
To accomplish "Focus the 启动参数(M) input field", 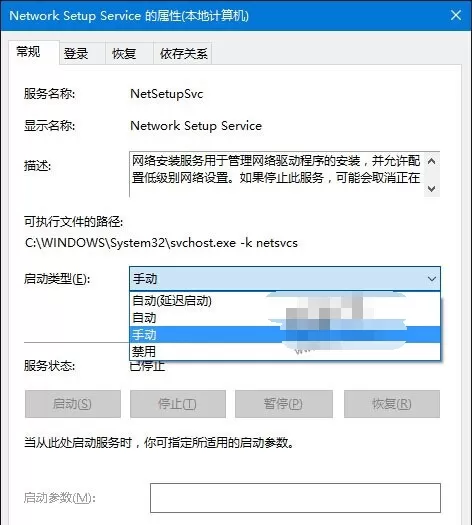I will coord(295,498).
